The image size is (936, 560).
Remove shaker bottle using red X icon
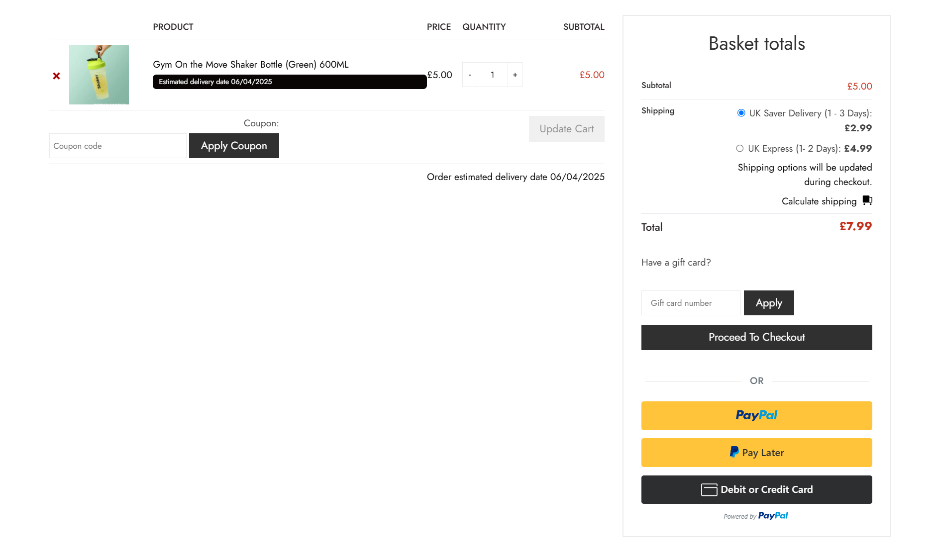(x=56, y=76)
